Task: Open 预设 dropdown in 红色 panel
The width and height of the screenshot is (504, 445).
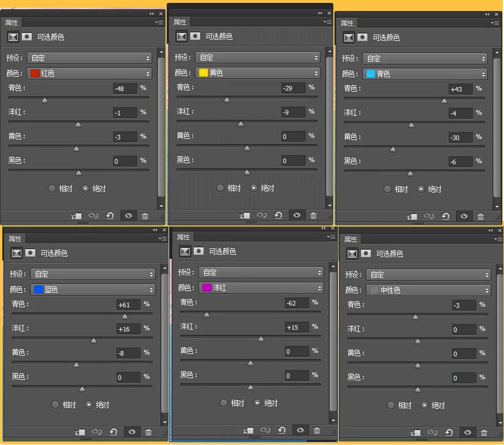Action: pyautogui.click(x=89, y=58)
